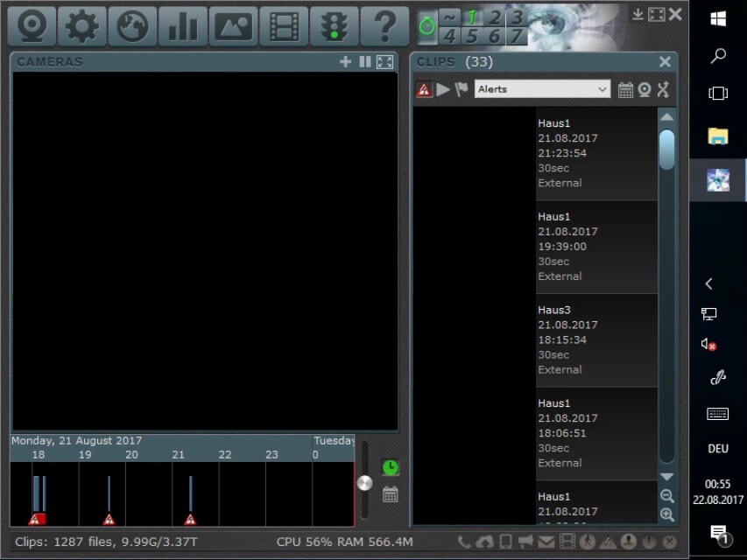Screen dimensions: 747x560
Task: Open help with the question mark icon
Action: click(384, 26)
